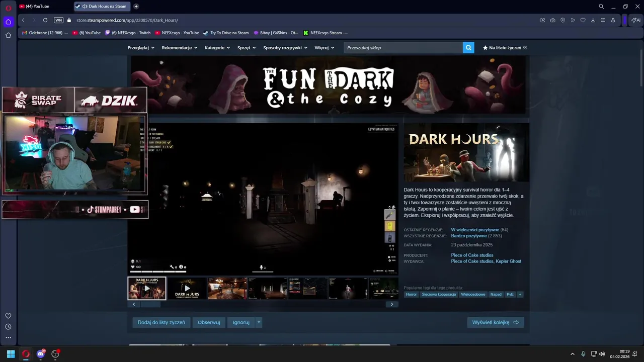Show site security padlock info
This screenshot has height=362, width=644.
coord(69,20)
